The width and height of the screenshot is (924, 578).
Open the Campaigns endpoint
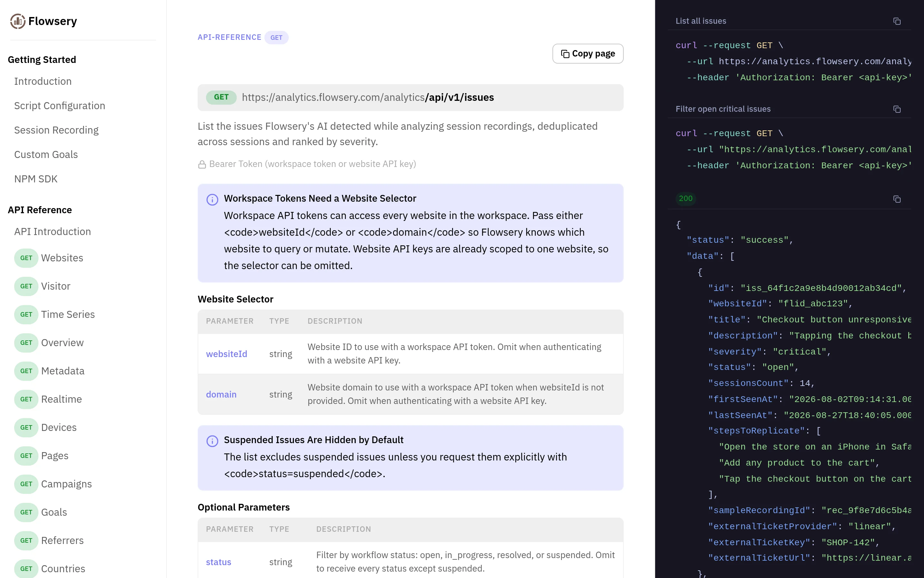click(x=53, y=484)
